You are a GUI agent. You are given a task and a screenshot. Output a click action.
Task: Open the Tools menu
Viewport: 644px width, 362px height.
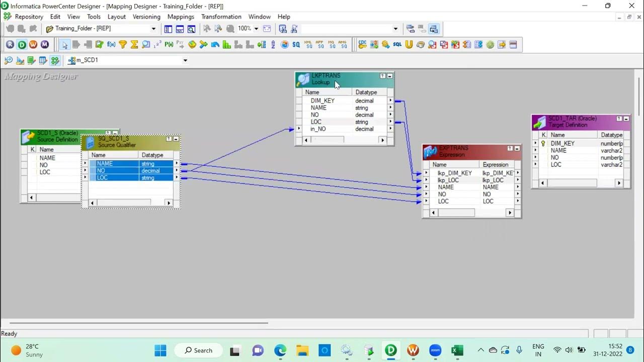(x=94, y=17)
